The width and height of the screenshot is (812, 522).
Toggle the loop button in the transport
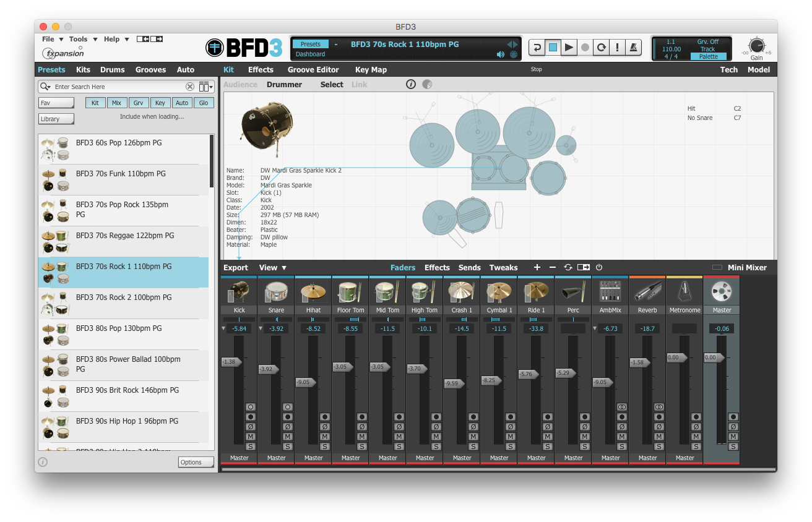pos(601,47)
